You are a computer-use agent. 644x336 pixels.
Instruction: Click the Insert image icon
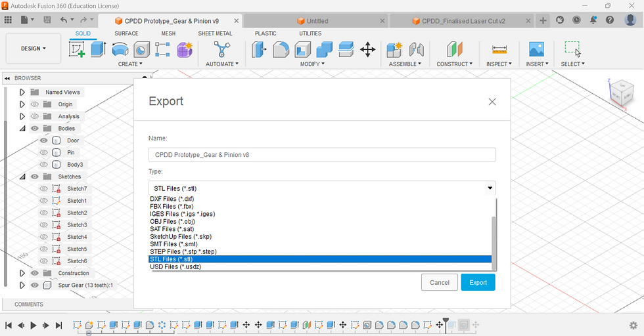[x=536, y=50]
